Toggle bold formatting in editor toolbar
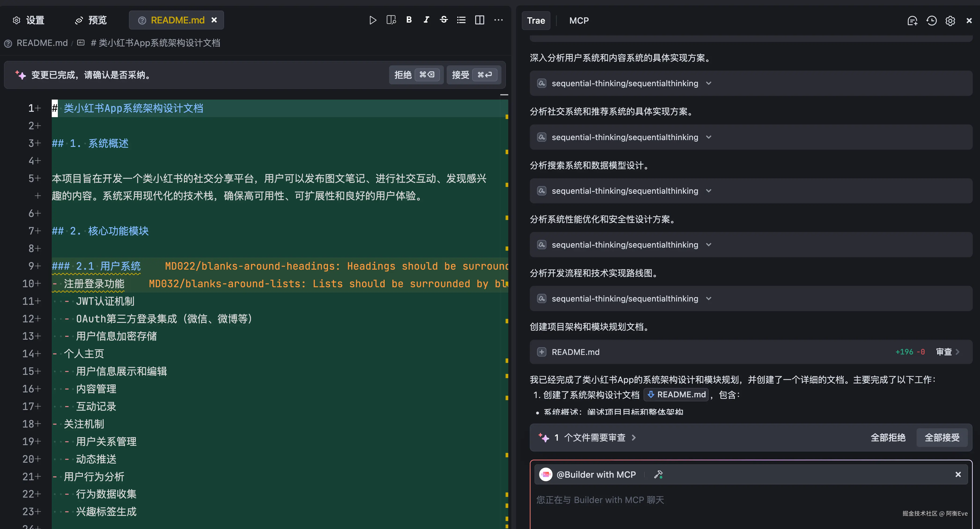 coord(409,20)
